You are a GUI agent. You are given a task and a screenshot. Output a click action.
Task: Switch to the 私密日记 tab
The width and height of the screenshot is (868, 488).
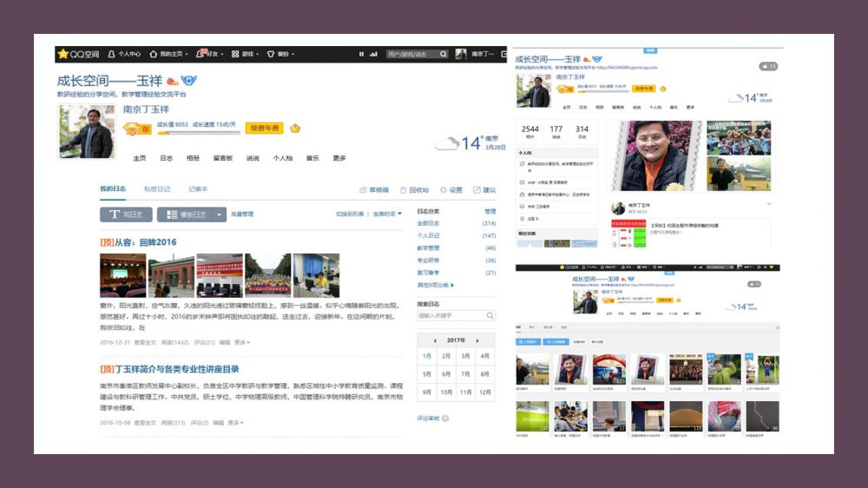157,188
